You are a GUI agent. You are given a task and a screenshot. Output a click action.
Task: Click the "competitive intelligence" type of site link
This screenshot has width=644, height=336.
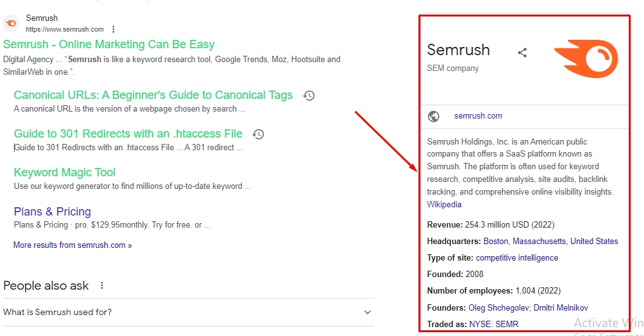coord(517,258)
